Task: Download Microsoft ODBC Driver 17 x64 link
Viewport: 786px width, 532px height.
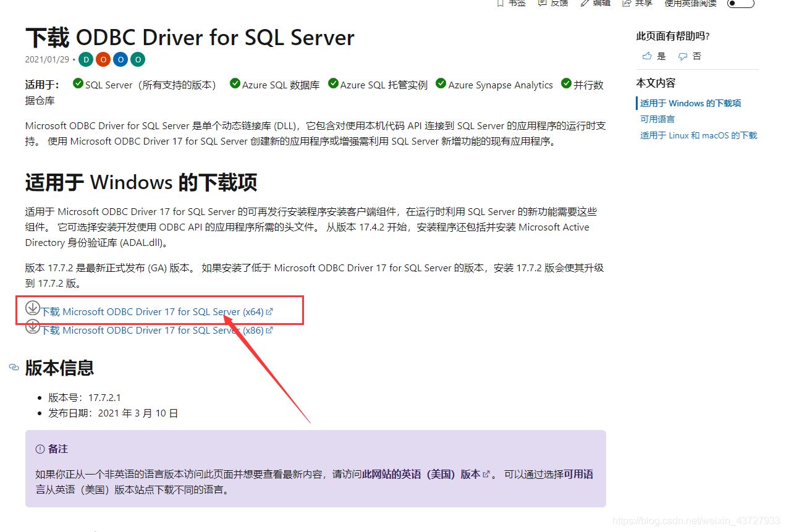Action: [x=148, y=311]
